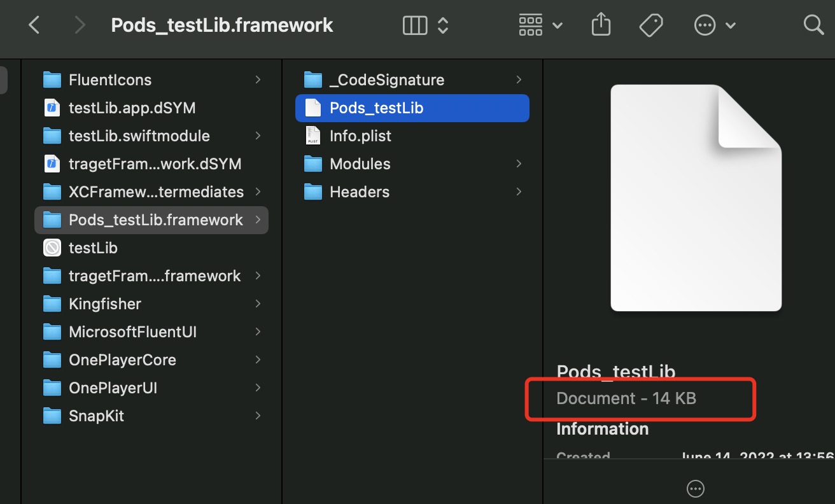Expand Kingfisher with its chevron

258,304
